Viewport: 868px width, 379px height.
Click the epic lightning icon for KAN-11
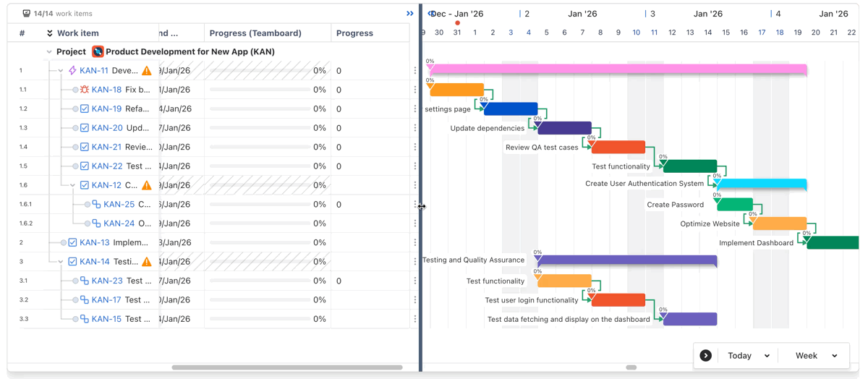click(x=72, y=71)
